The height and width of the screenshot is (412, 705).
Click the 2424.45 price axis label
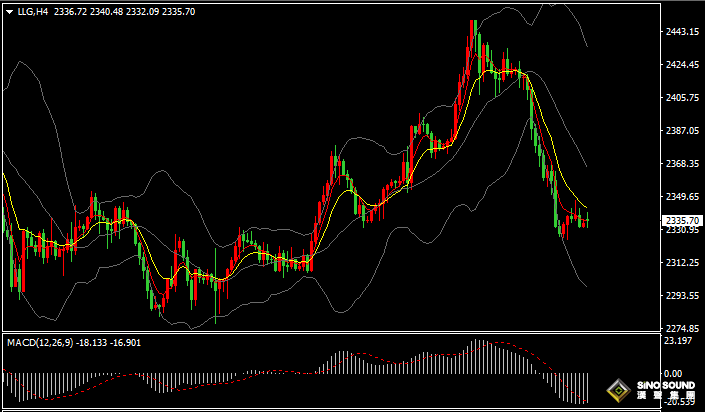coord(682,65)
